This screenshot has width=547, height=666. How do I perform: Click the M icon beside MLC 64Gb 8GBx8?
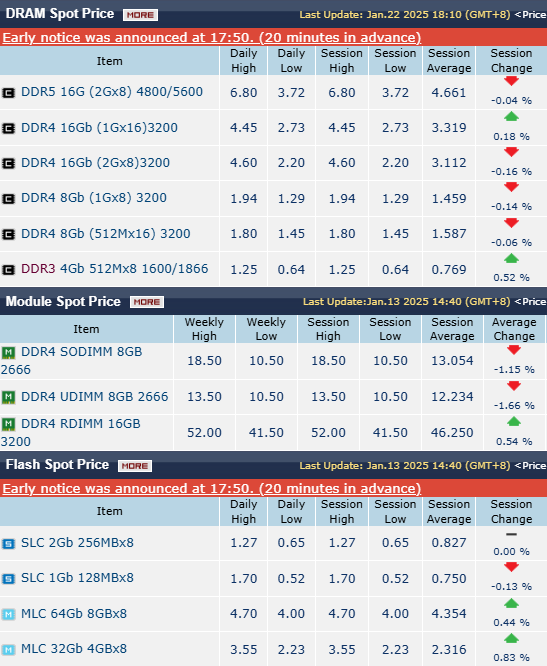coord(8,614)
